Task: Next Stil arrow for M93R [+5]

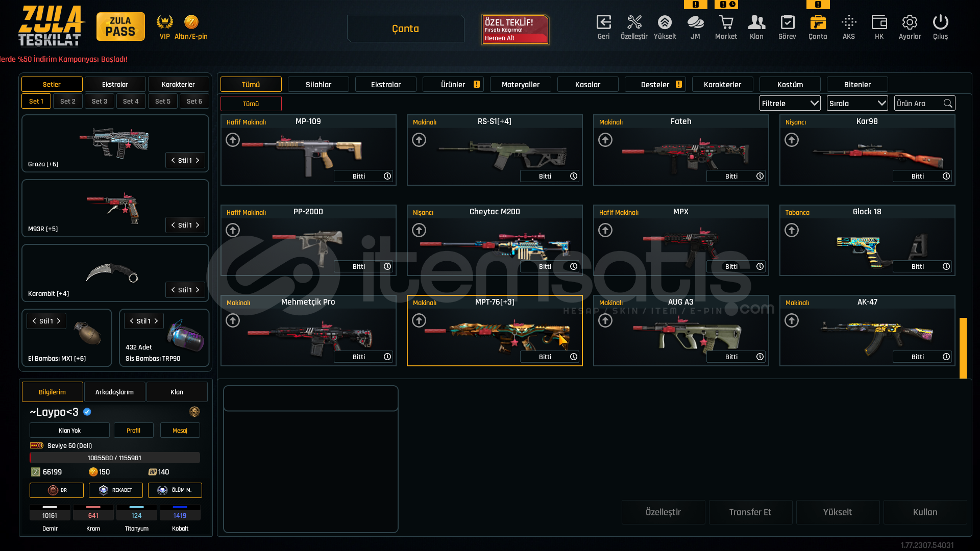Action: pyautogui.click(x=198, y=225)
